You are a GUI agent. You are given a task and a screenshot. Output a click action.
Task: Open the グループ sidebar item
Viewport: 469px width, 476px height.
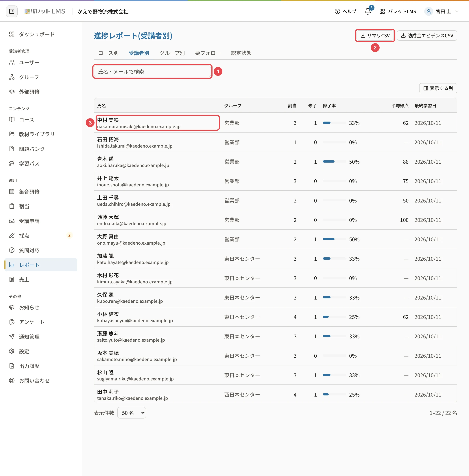click(x=41, y=77)
